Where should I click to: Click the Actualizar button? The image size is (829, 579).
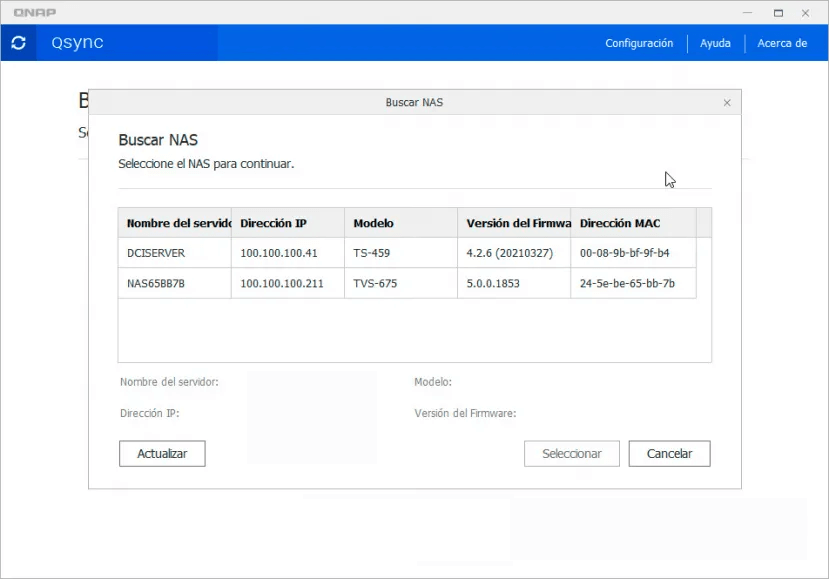tap(162, 454)
